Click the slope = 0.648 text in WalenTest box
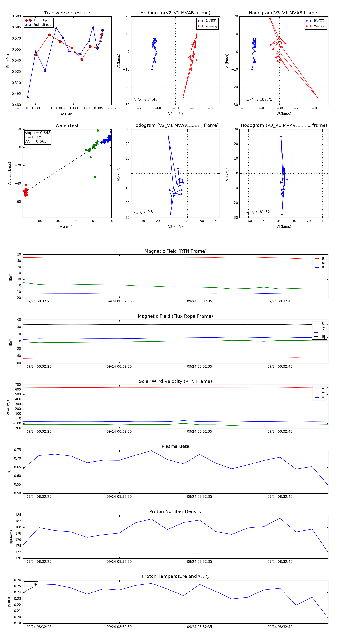Viewport: 351px width, 644px height. (37, 133)
